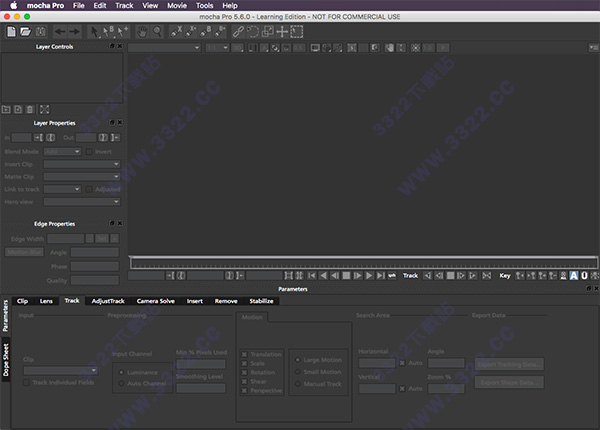Open the Tools menu
Image resolution: width=600 pixels, height=430 pixels.
205,5
